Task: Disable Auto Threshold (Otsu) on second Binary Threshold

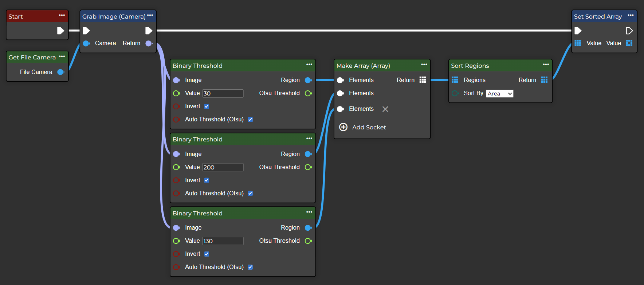Action: pos(250,194)
